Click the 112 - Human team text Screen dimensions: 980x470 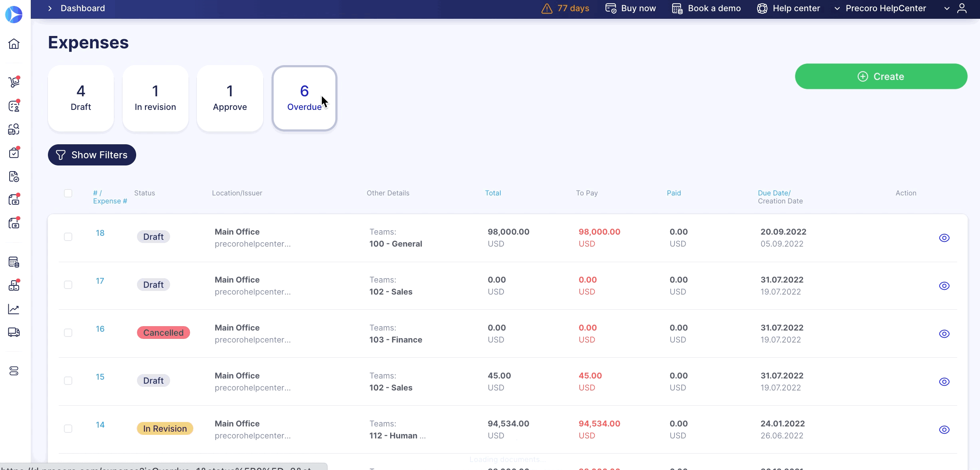pyautogui.click(x=397, y=436)
